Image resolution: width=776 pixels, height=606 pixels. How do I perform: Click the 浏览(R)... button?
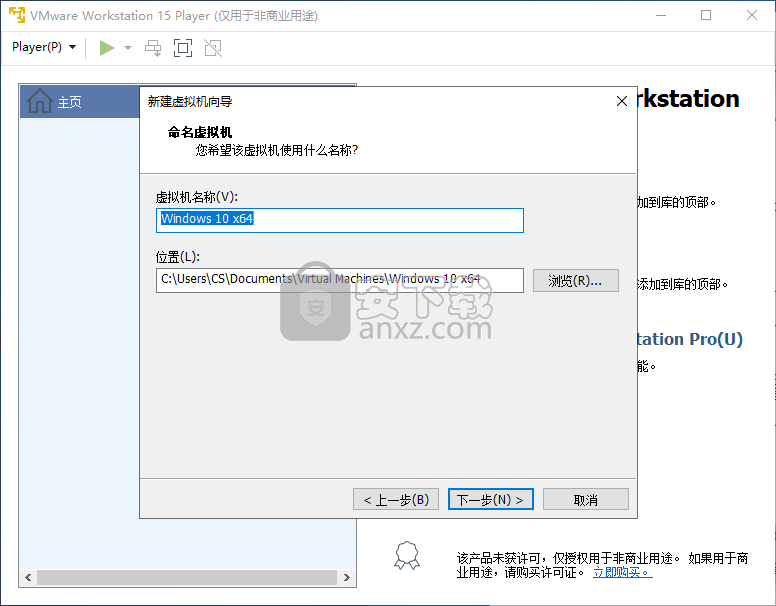(576, 281)
